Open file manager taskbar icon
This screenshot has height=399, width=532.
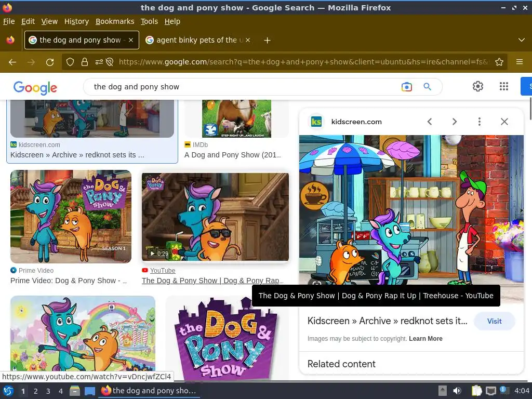pos(75,391)
